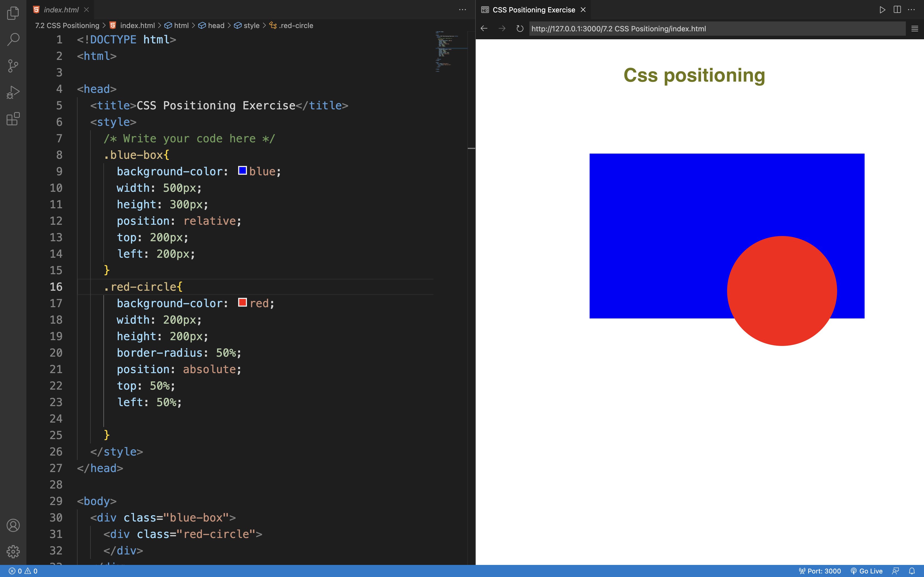Image resolution: width=924 pixels, height=577 pixels.
Task: Open the Accounts menu icon
Action: pyautogui.click(x=13, y=525)
